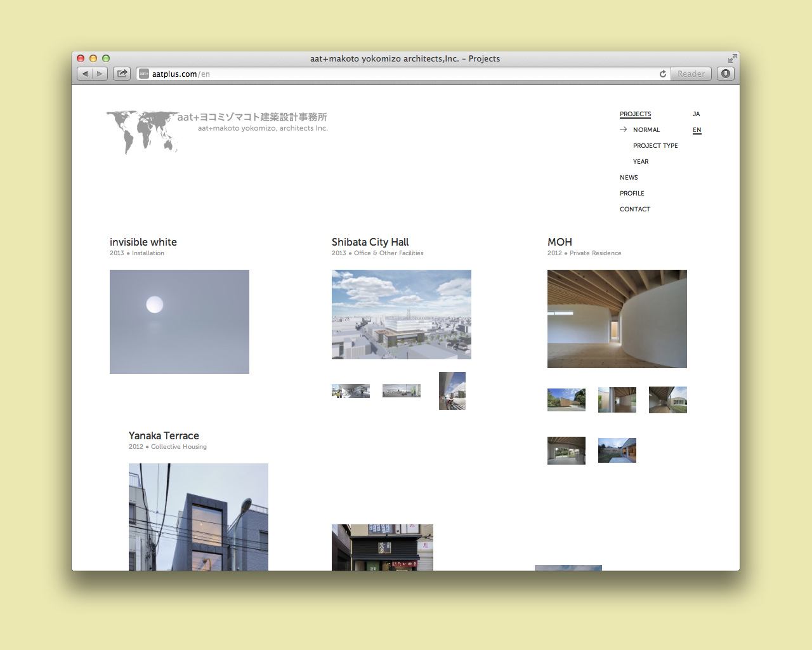
Task: Click the browser back arrow button
Action: coord(85,74)
